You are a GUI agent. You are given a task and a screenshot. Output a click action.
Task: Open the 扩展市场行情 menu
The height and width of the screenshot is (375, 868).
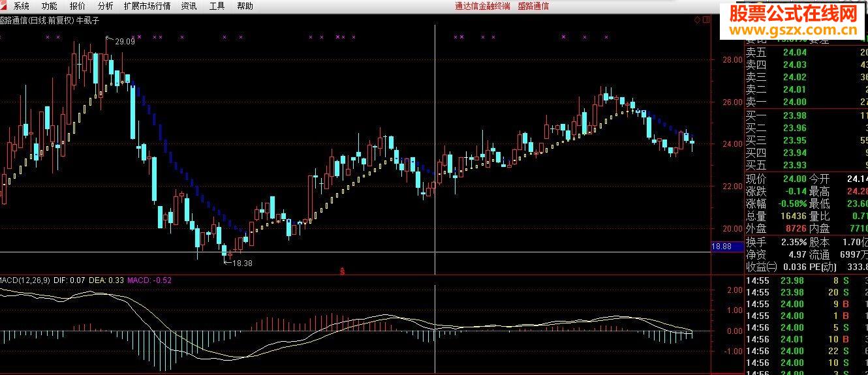point(147,6)
